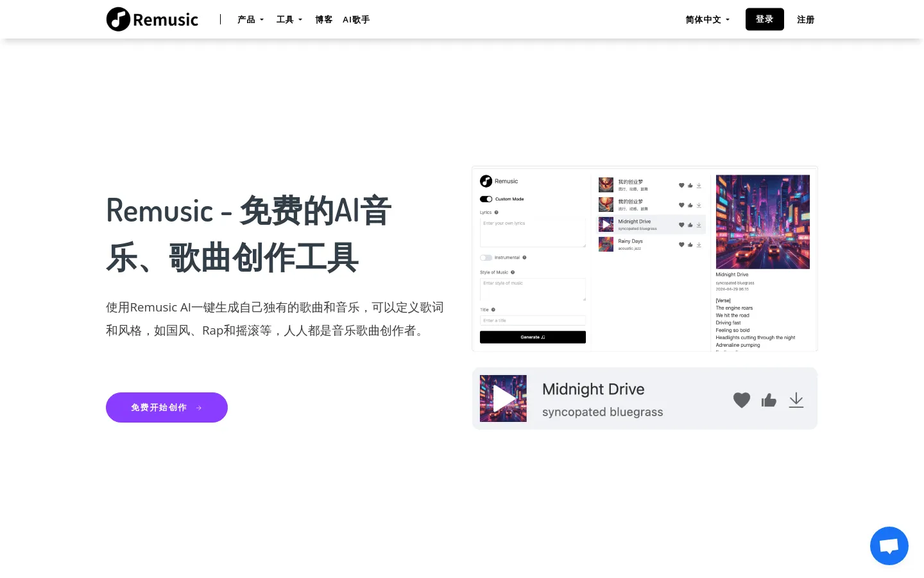The height and width of the screenshot is (578, 924).
Task: Click the "Rainy Days" song title
Action: pyautogui.click(x=630, y=241)
